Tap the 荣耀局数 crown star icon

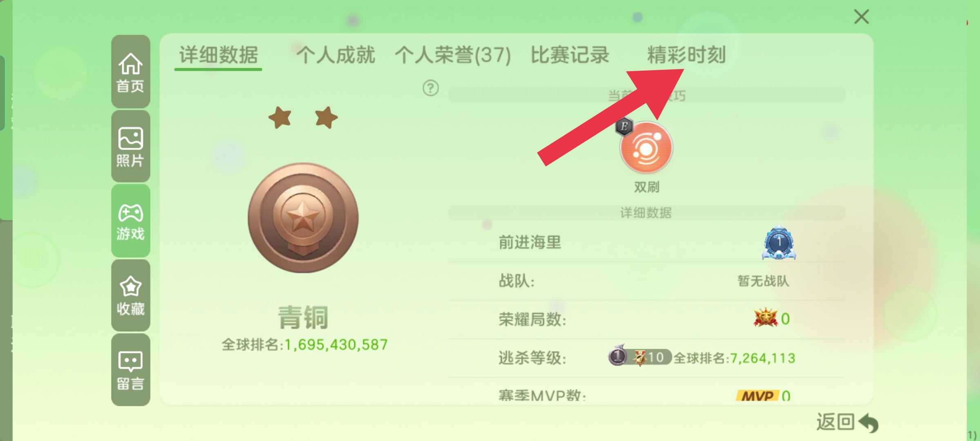[x=765, y=318]
